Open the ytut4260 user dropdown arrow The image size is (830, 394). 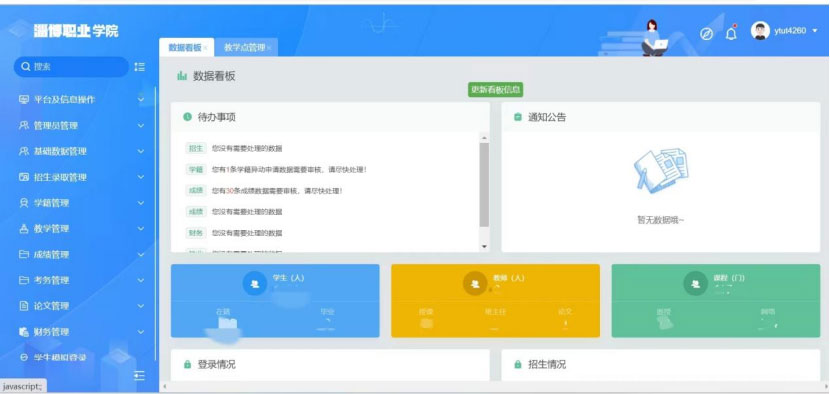point(815,31)
